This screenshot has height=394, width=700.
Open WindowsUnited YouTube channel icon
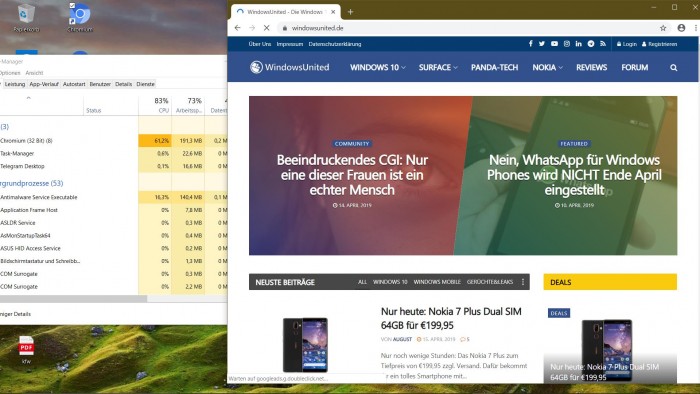click(x=554, y=44)
